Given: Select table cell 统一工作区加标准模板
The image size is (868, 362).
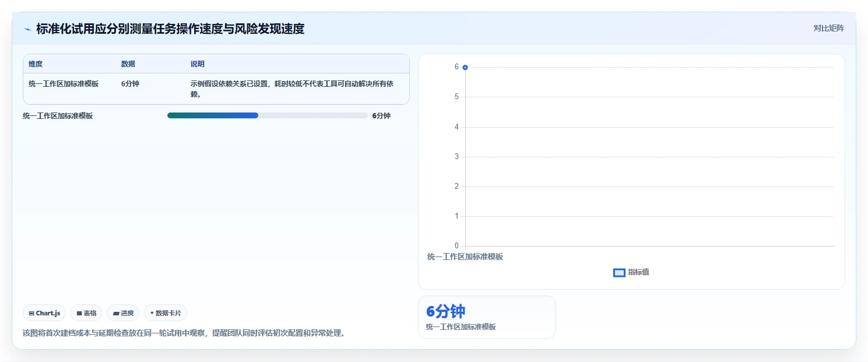Looking at the screenshot, I should (x=64, y=84).
